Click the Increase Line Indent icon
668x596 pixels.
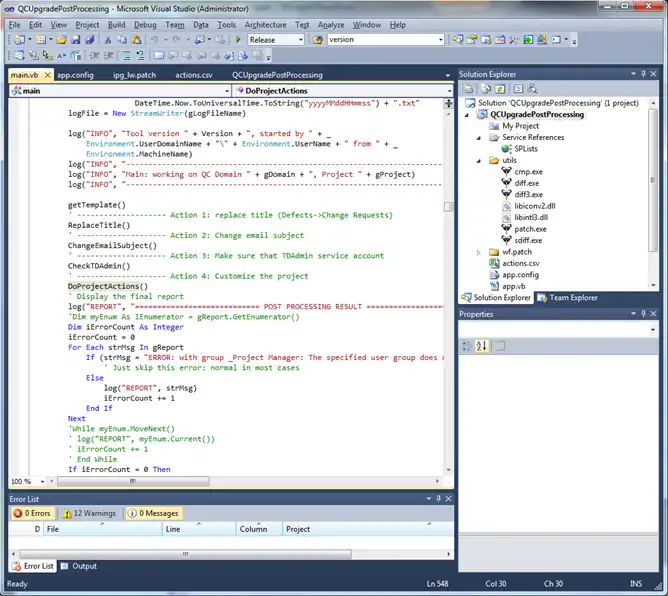pyautogui.click(x=109, y=55)
